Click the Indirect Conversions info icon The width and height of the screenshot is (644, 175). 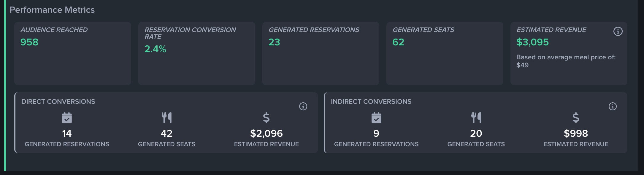tap(613, 106)
